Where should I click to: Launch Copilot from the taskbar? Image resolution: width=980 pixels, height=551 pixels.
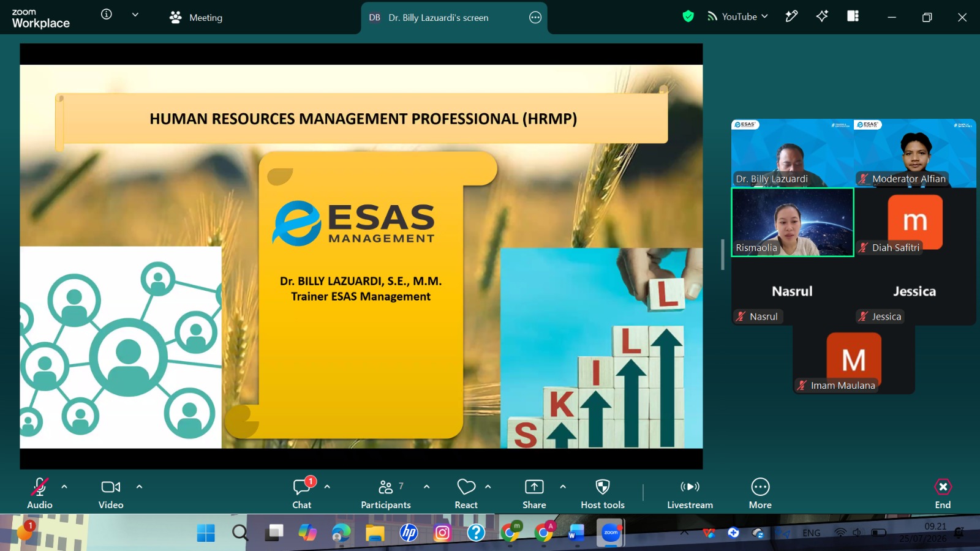(x=307, y=533)
